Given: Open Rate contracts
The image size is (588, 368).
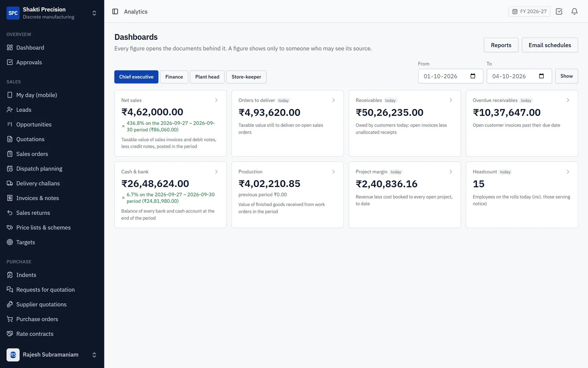Looking at the screenshot, I should pos(52,334).
